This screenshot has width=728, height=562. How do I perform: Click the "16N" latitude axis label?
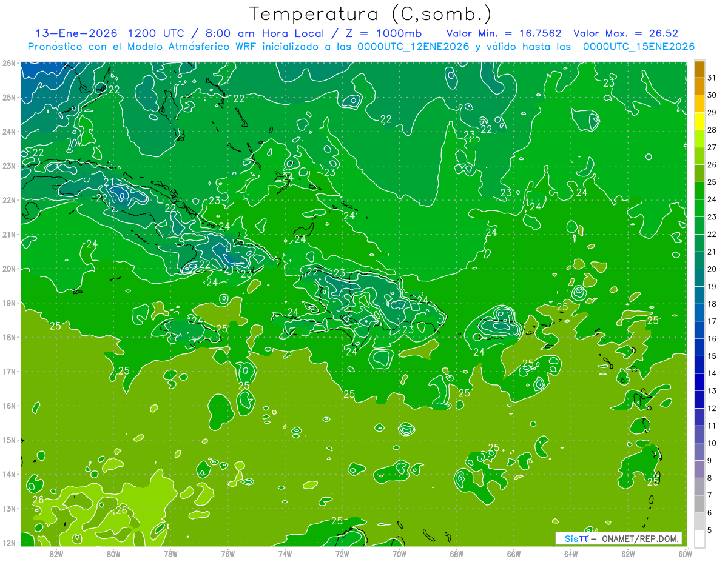8,406
